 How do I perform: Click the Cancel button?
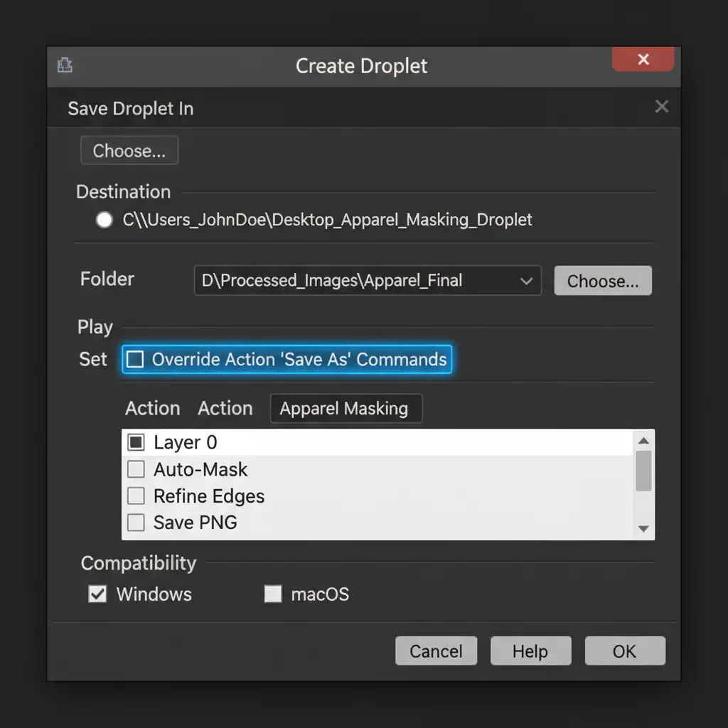click(x=436, y=651)
